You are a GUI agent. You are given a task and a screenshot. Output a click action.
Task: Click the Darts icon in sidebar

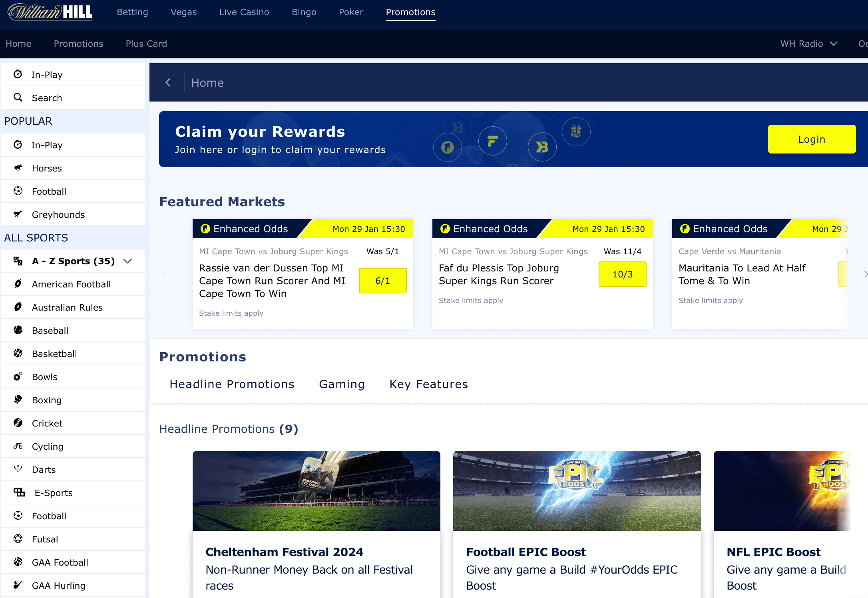point(18,469)
